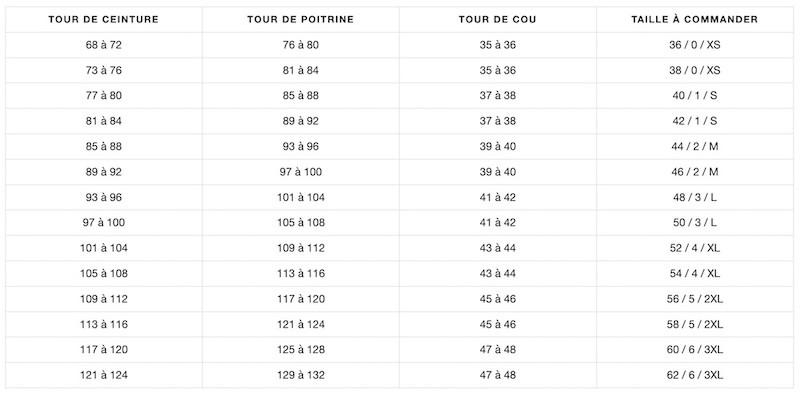Select the 48 / 3 / L size cell
This screenshot has height=394, width=800.
(x=695, y=198)
